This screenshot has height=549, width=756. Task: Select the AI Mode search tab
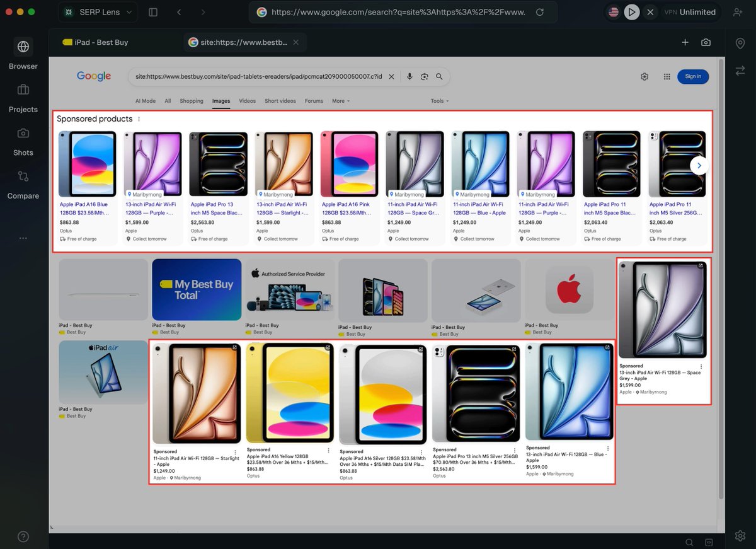(146, 101)
